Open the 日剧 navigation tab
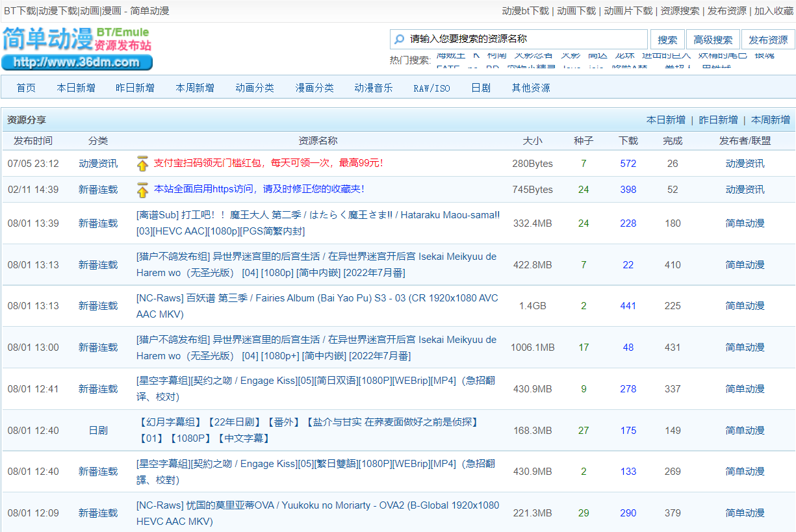The width and height of the screenshot is (796, 532). click(x=481, y=88)
